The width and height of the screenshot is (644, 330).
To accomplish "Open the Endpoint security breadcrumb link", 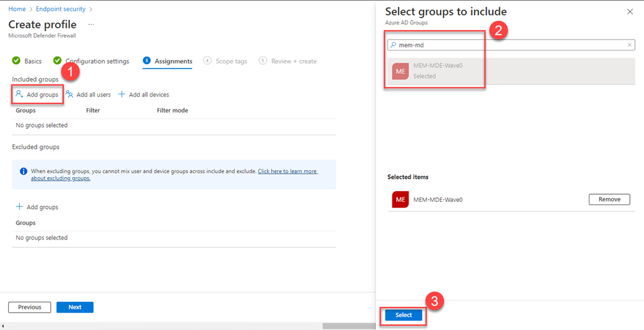I will click(61, 8).
